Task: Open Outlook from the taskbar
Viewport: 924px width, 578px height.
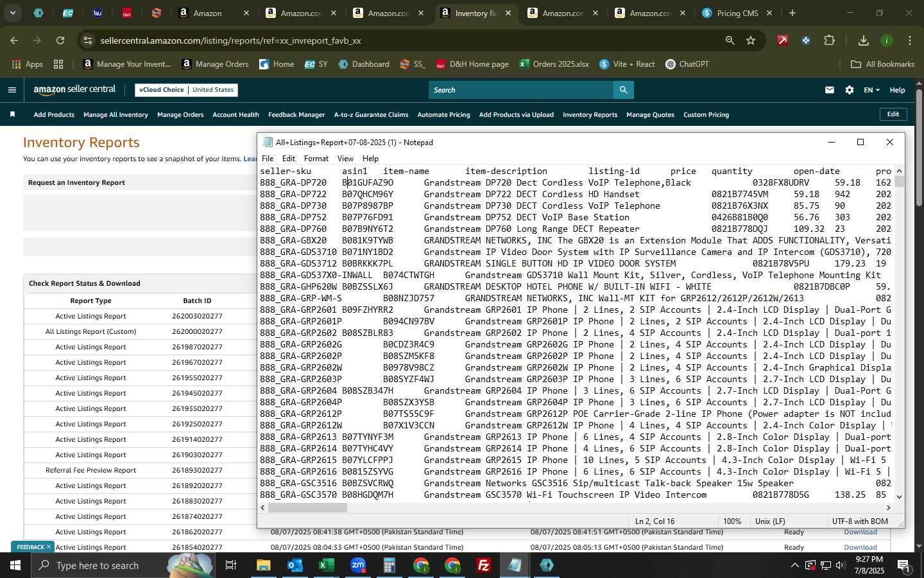Action: 295,565
